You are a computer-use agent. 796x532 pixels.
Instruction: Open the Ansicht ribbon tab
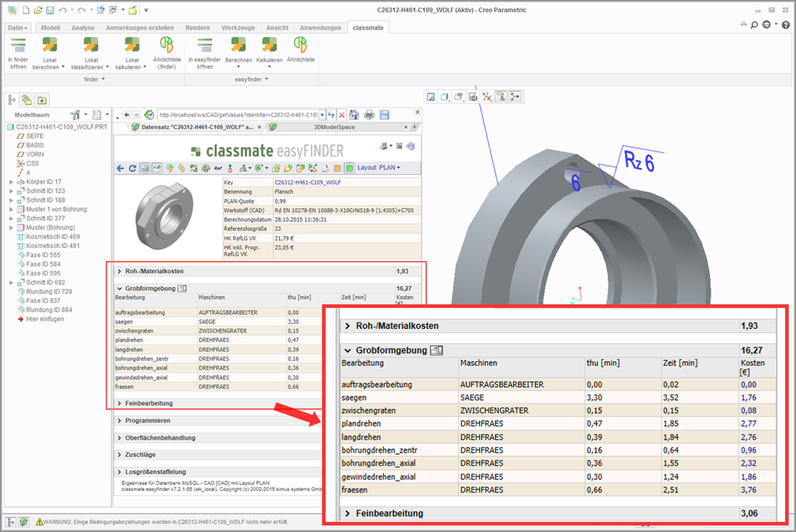(x=277, y=28)
